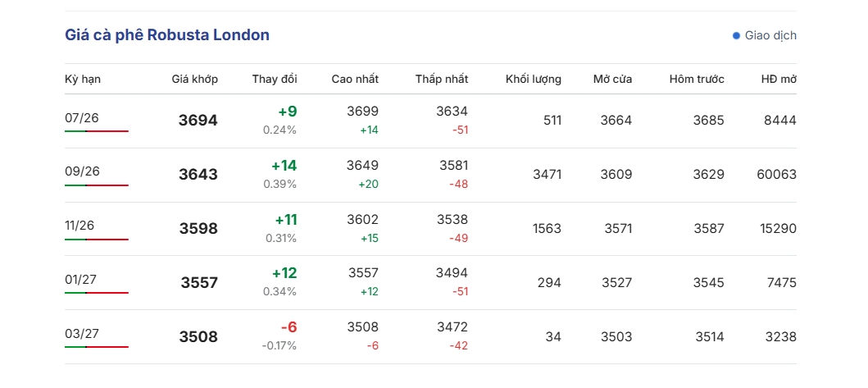Click the 60063 open interest value
Viewport: 868px width, 388px height.
click(777, 175)
